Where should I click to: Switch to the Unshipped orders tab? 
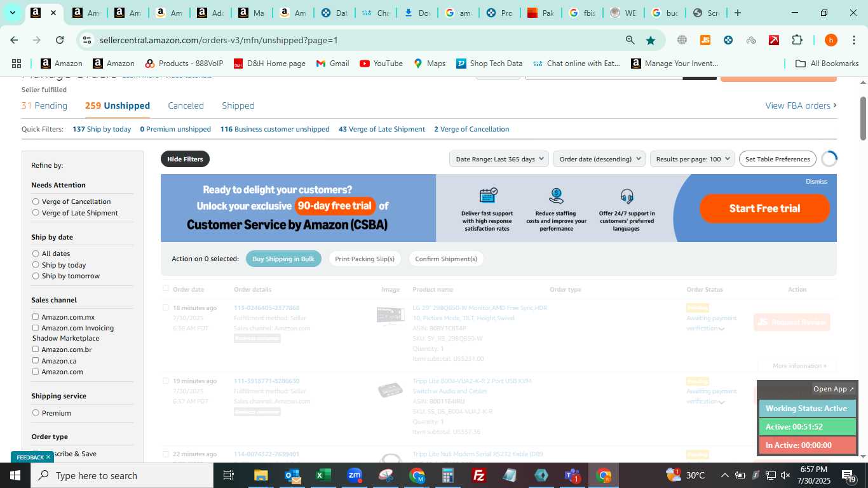click(118, 105)
